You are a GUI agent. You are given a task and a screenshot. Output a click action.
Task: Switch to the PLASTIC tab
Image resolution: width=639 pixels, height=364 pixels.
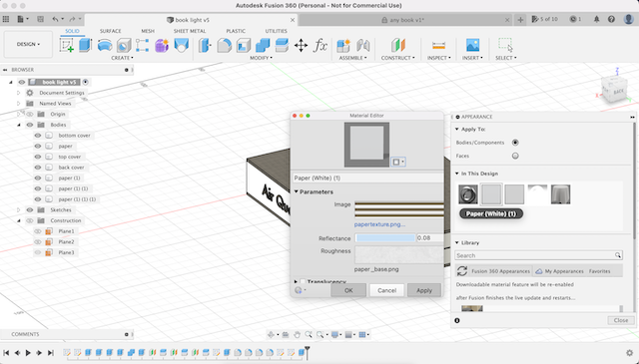(x=236, y=31)
